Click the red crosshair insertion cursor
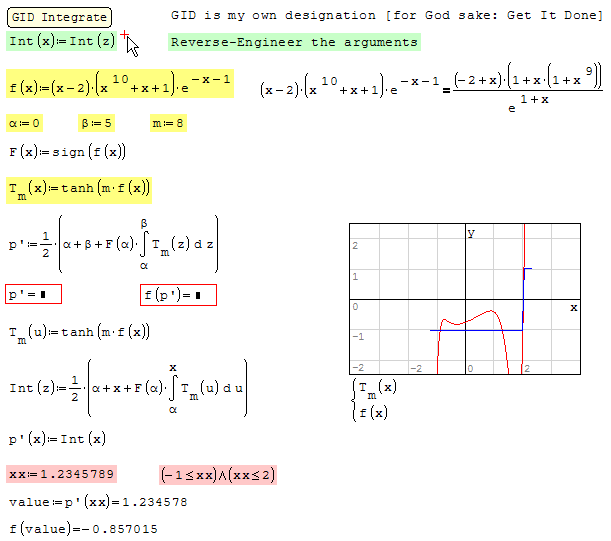Viewport: 611px width, 541px height. coord(124,35)
